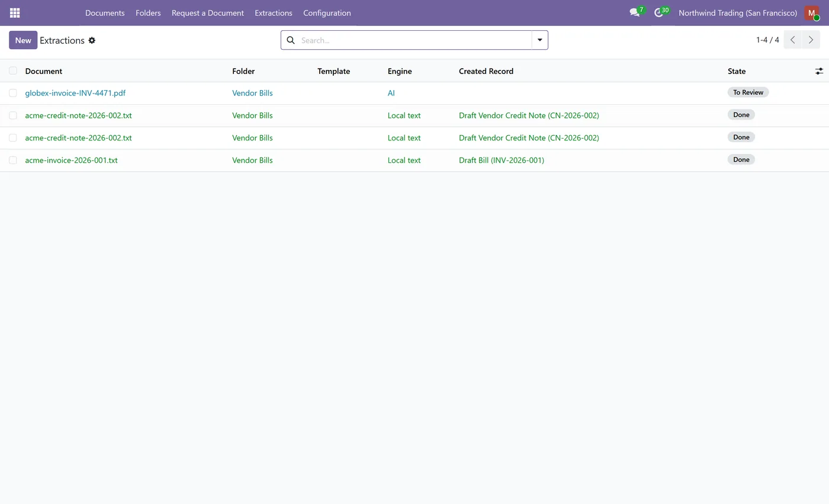Open the conversations chat icon
The height and width of the screenshot is (504, 829).
click(x=635, y=12)
